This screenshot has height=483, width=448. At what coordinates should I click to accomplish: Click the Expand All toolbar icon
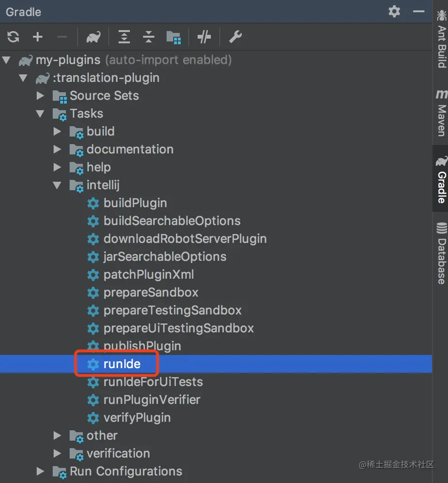coord(124,37)
